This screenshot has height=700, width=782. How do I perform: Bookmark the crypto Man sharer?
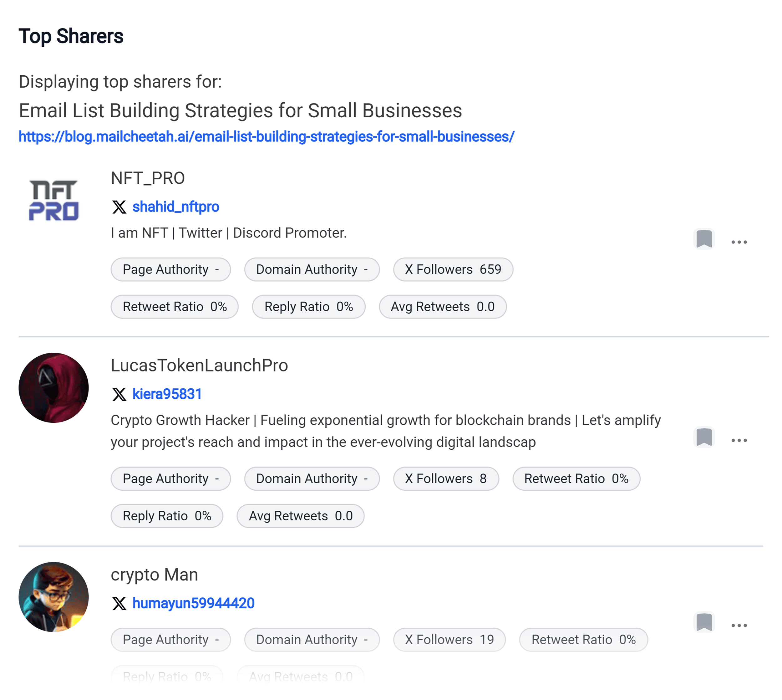(705, 621)
